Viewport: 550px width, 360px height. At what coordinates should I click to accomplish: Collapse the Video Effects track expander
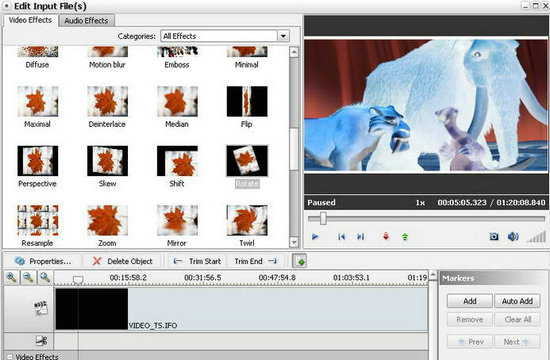[9, 356]
